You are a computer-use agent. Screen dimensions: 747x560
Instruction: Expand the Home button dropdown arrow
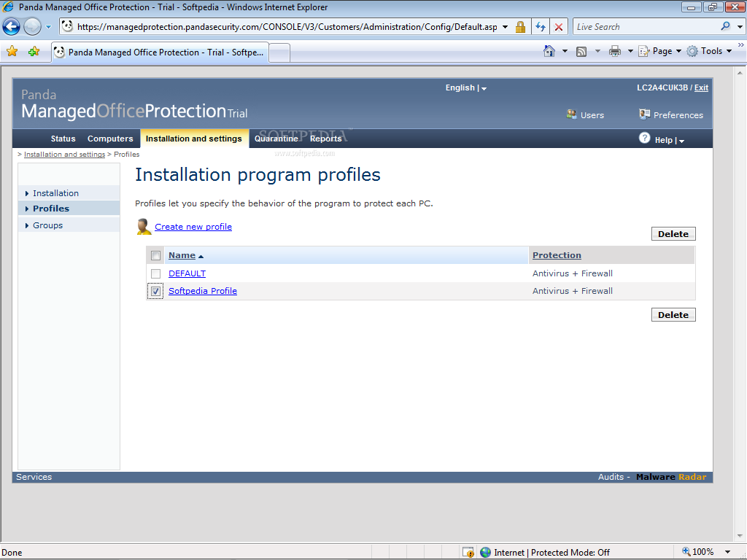pyautogui.click(x=565, y=51)
